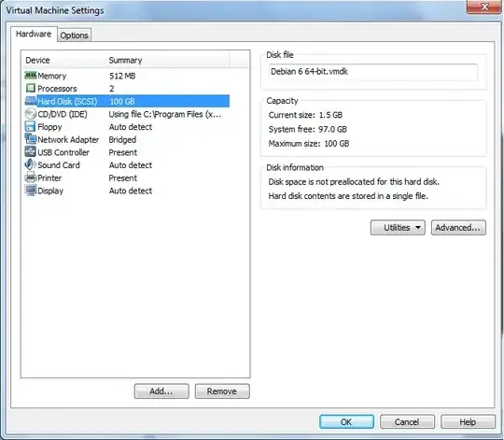Viewport: 504px width, 440px height.
Task: Click the CD/DVD (IDE) disc icon
Action: (31, 114)
